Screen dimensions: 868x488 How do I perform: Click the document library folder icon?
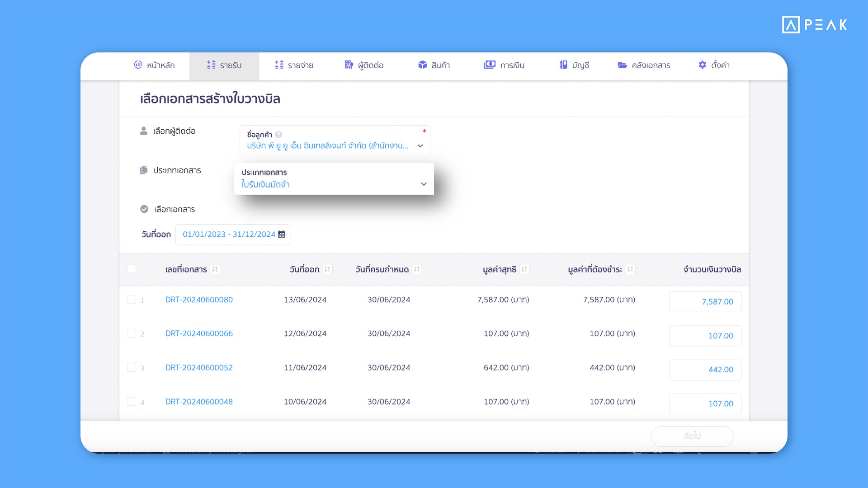[622, 65]
